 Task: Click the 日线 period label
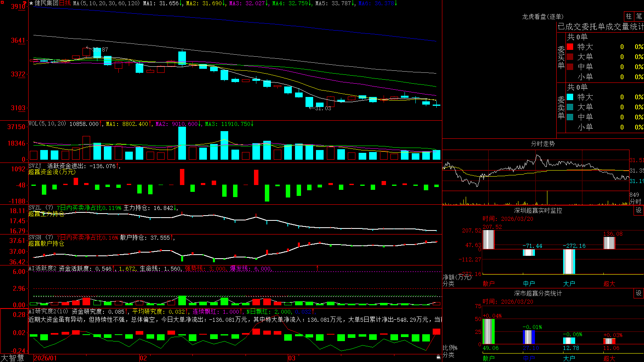pyautogui.click(x=65, y=3)
